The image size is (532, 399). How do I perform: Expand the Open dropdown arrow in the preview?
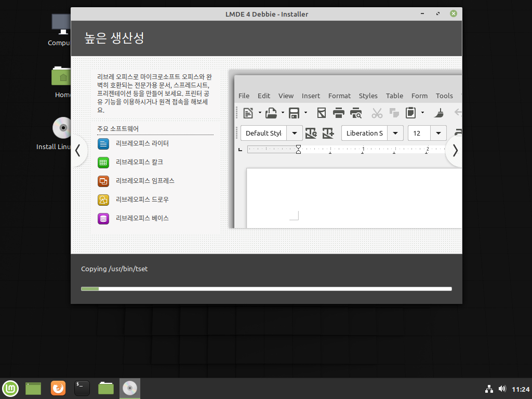[283, 113]
